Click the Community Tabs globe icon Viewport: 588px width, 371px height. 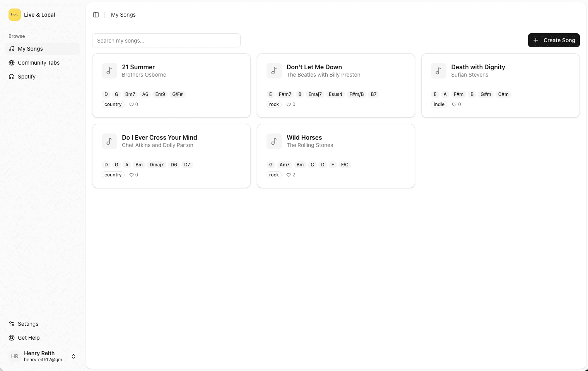pyautogui.click(x=11, y=63)
